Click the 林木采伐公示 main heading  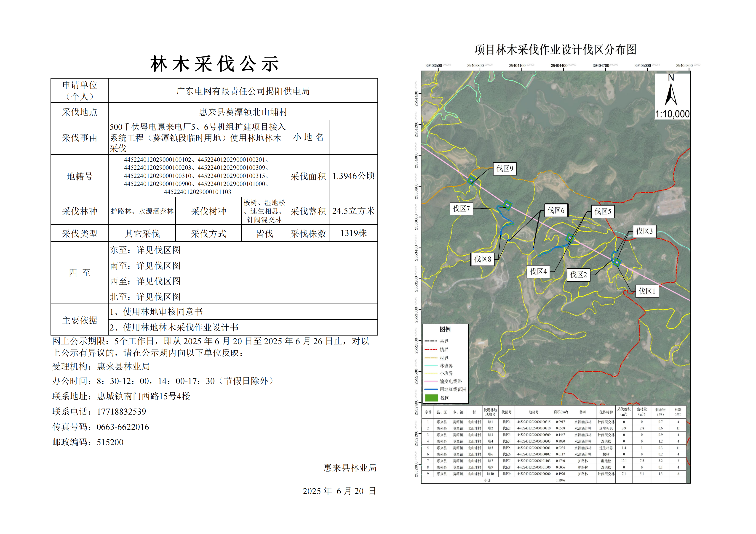(215, 63)
